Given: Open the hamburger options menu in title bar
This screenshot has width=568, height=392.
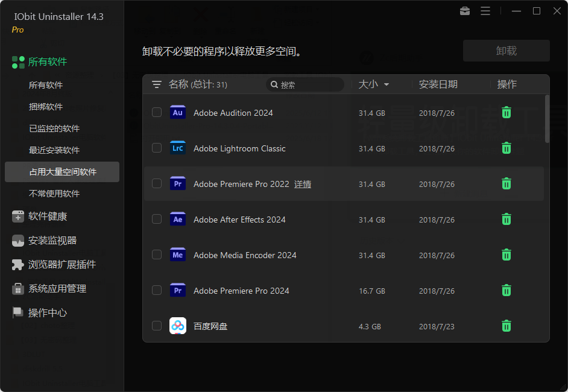Looking at the screenshot, I should point(485,11).
